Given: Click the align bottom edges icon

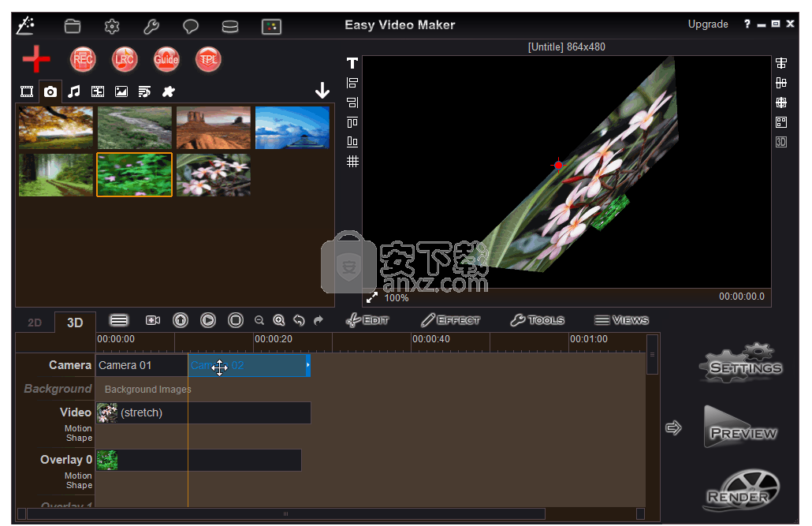Looking at the screenshot, I should click(x=352, y=141).
